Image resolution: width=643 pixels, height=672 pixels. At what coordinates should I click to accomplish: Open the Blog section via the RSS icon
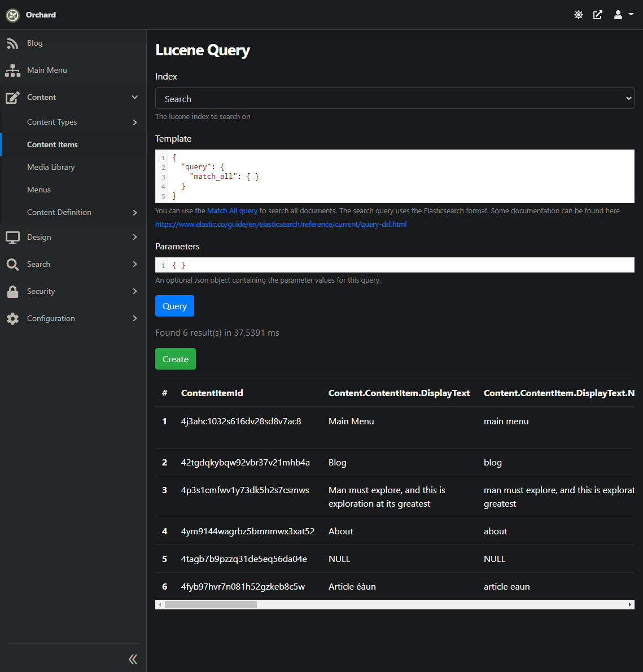click(x=12, y=43)
